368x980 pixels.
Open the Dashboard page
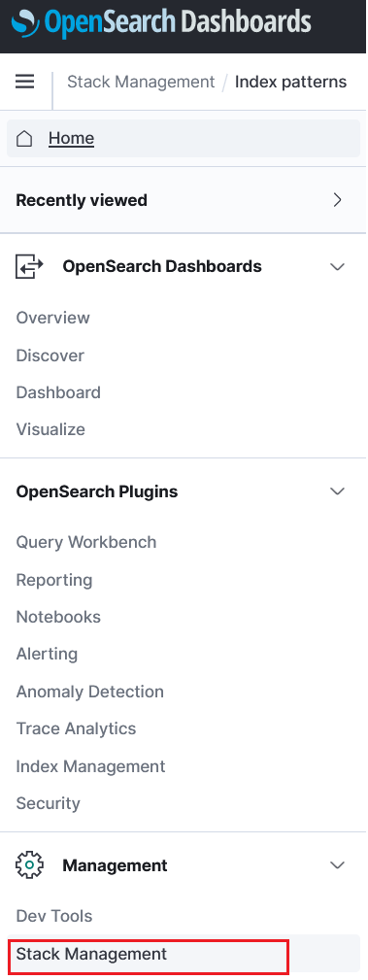(58, 392)
